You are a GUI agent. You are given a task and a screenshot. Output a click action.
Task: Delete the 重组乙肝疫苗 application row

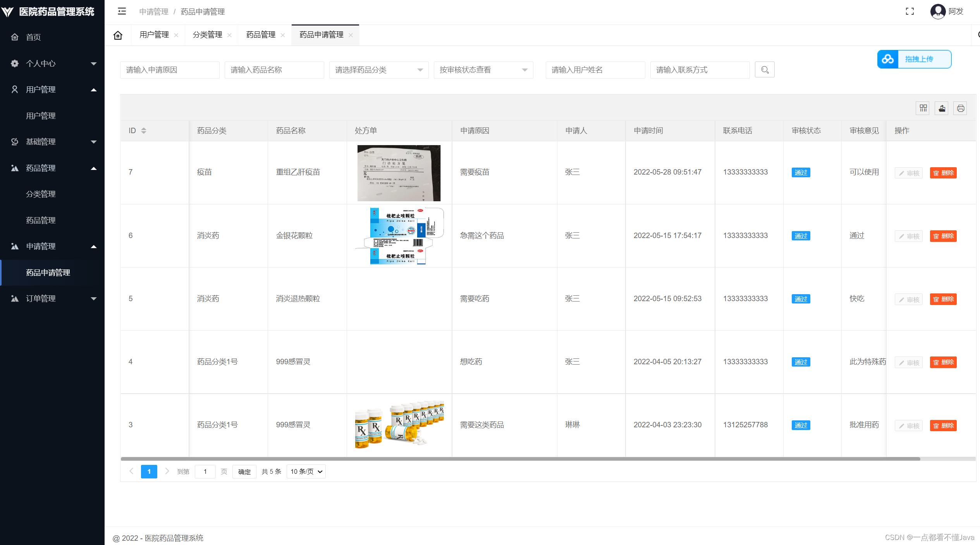pyautogui.click(x=943, y=173)
